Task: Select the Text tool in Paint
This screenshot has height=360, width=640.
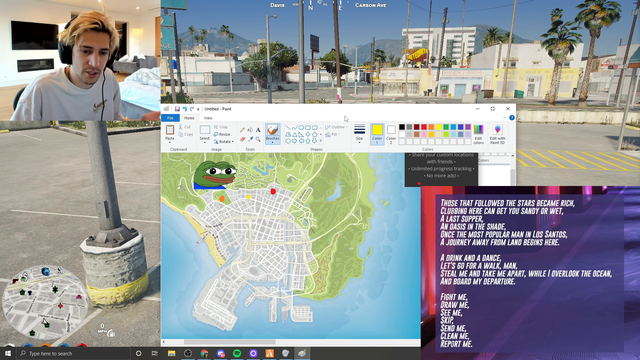Action: [258, 130]
